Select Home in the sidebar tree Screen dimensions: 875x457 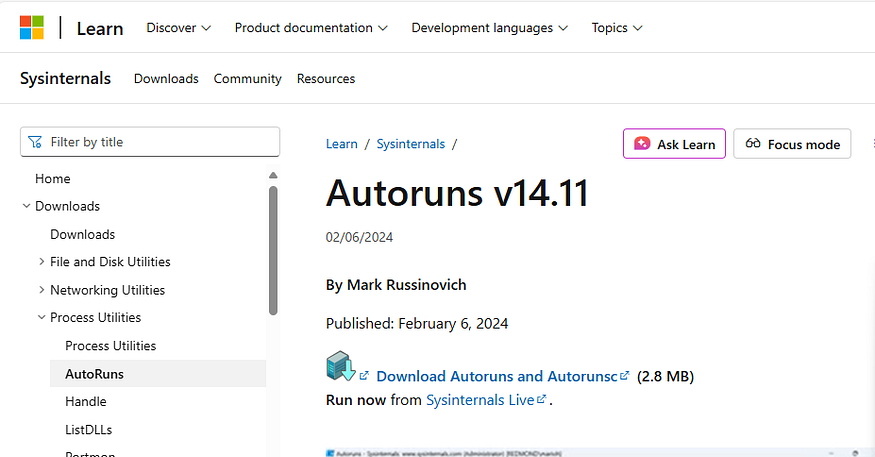point(52,179)
